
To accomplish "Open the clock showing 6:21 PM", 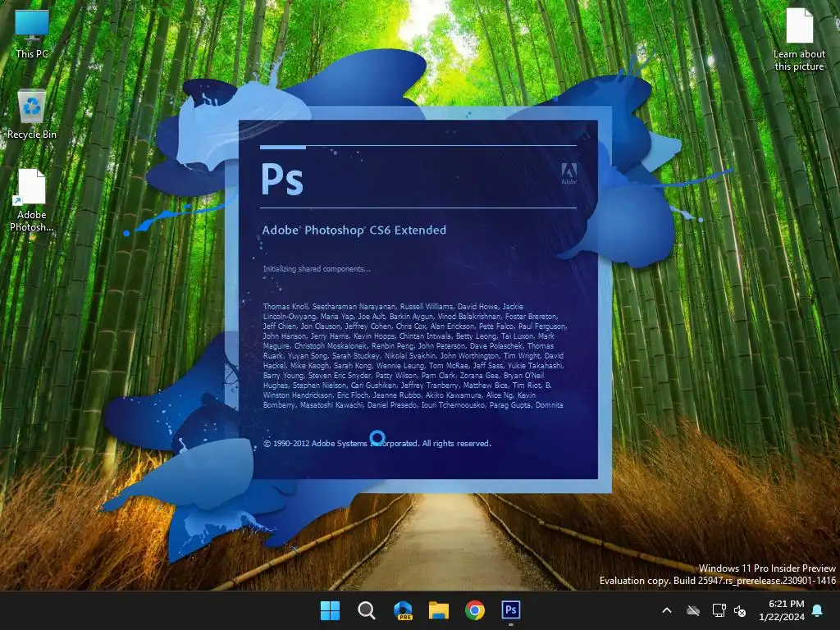I will (781, 610).
